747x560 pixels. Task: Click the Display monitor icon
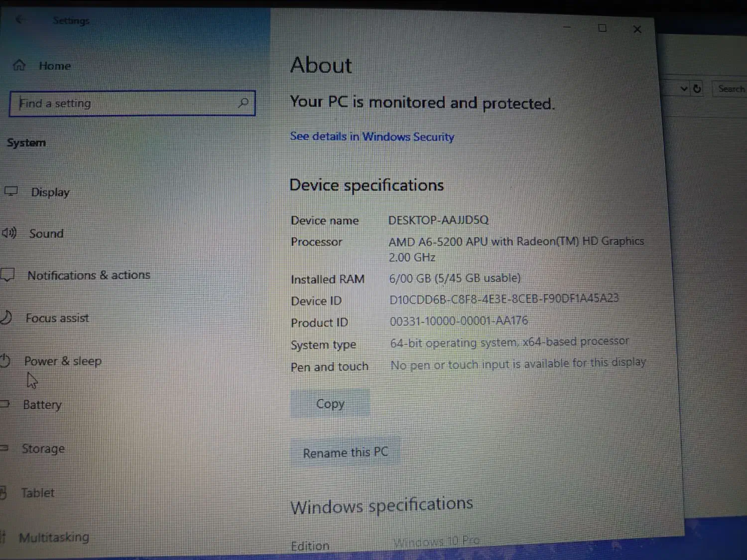click(x=11, y=191)
